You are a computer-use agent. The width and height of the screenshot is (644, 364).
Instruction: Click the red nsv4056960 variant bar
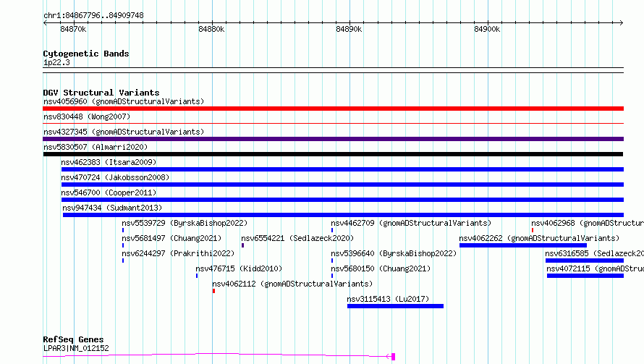333,109
